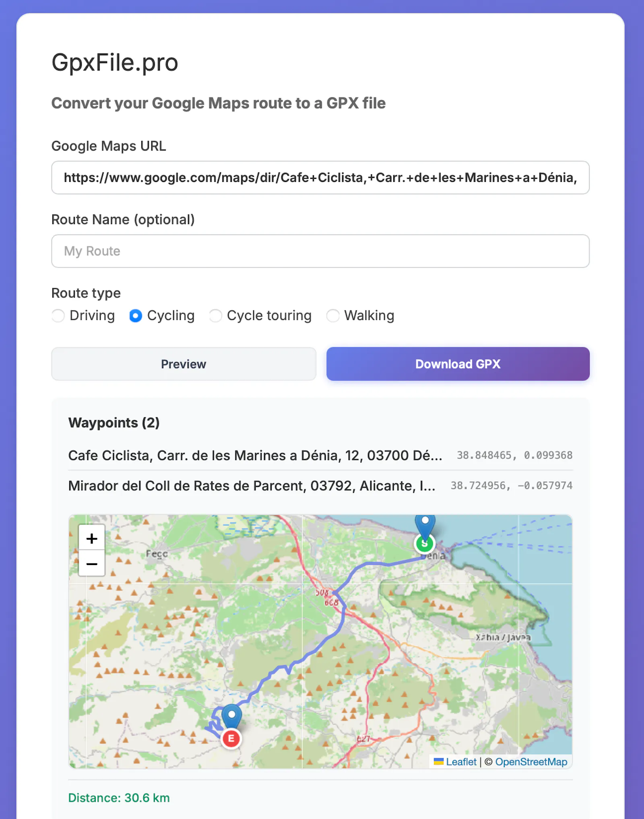Focus the Route Name field
Viewport: 644px width, 819px height.
(320, 251)
